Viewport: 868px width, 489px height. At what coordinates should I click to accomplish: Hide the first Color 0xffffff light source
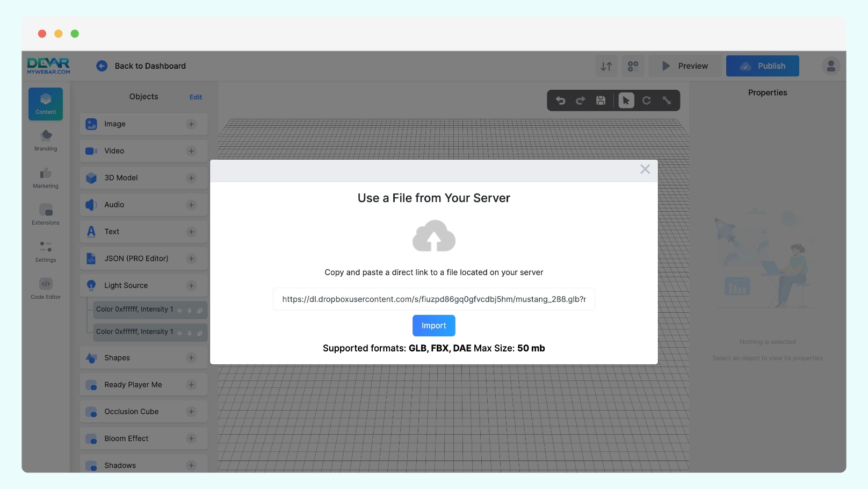pos(179,310)
